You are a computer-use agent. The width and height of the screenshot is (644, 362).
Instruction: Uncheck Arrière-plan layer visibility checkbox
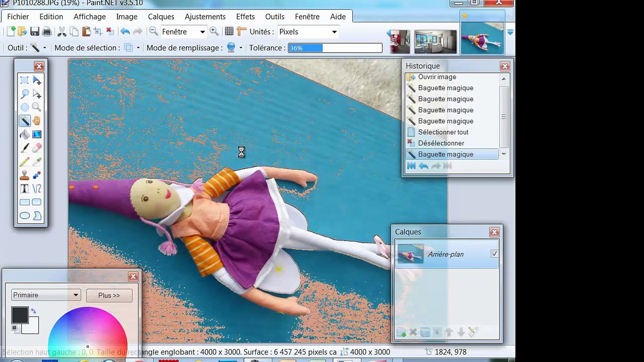tap(494, 254)
